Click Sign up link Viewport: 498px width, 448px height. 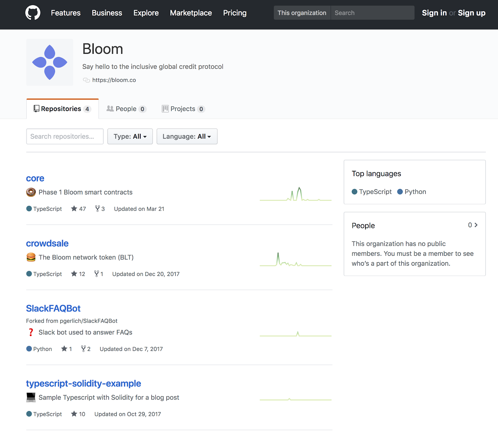pos(472,13)
